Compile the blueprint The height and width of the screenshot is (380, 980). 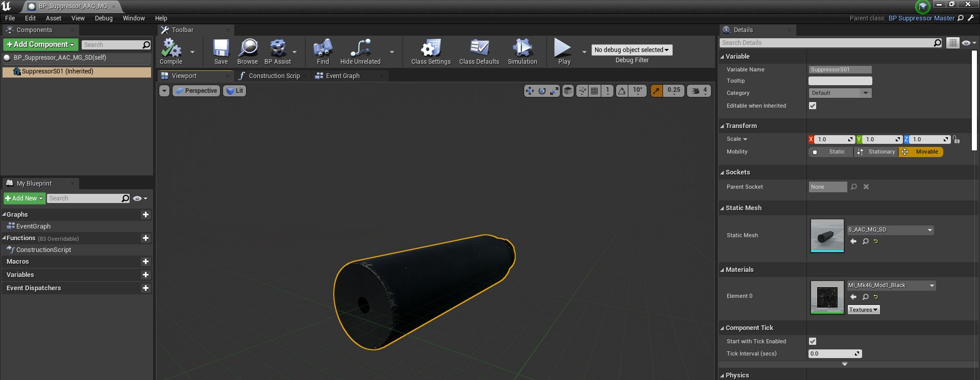click(171, 52)
